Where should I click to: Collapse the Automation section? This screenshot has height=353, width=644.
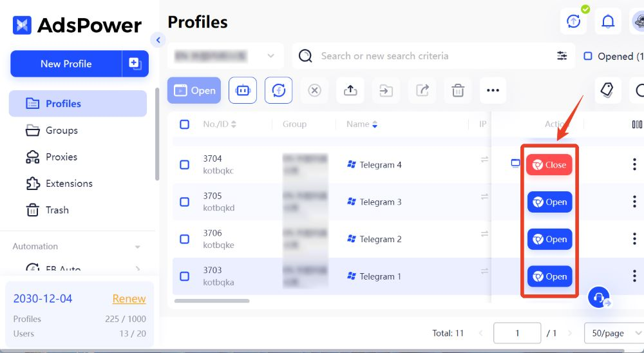coord(137,247)
